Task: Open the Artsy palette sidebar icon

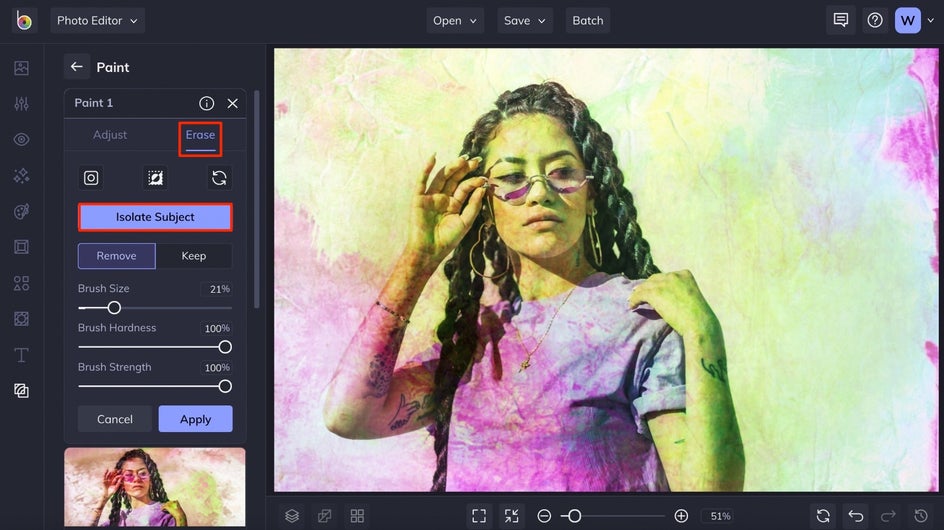Action: coord(21,211)
